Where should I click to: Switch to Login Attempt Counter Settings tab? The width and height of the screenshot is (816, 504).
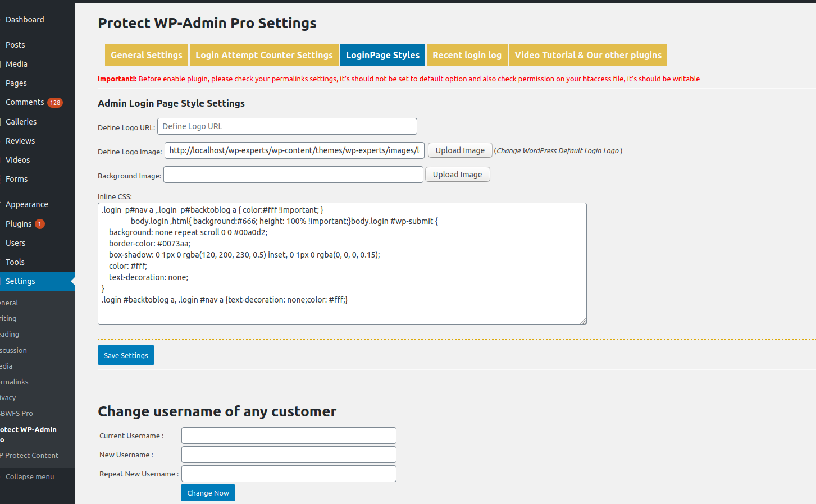[x=264, y=55]
